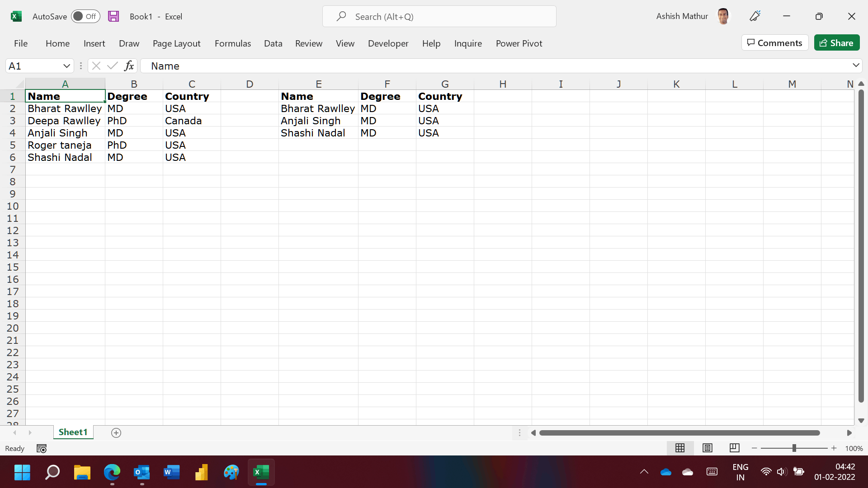868x488 pixels.
Task: Click the zoom in plus button
Action: [834, 448]
